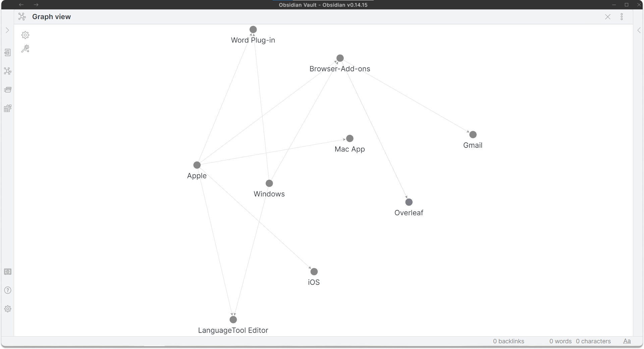644x349 pixels.
Task: Open the help icon
Action: coord(8,290)
